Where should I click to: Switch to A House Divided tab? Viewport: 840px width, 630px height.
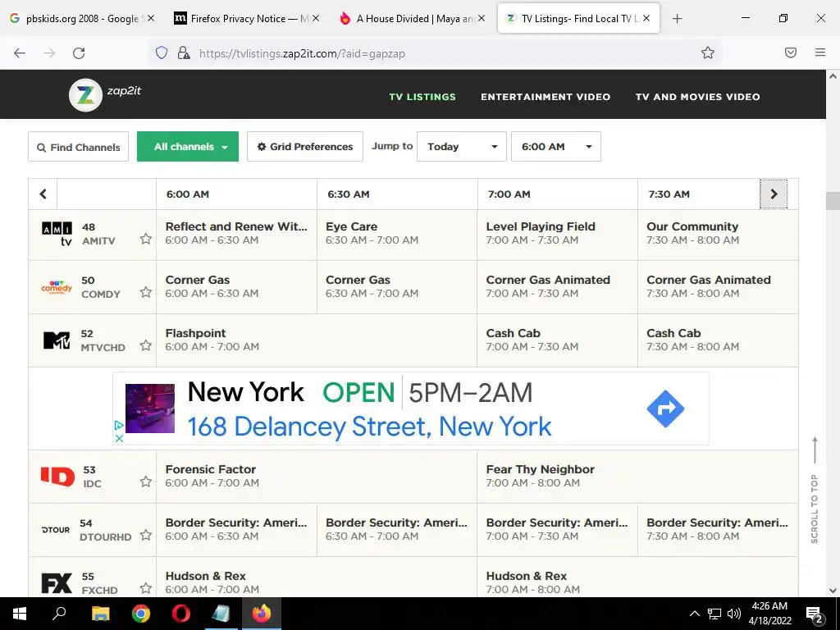tap(412, 19)
